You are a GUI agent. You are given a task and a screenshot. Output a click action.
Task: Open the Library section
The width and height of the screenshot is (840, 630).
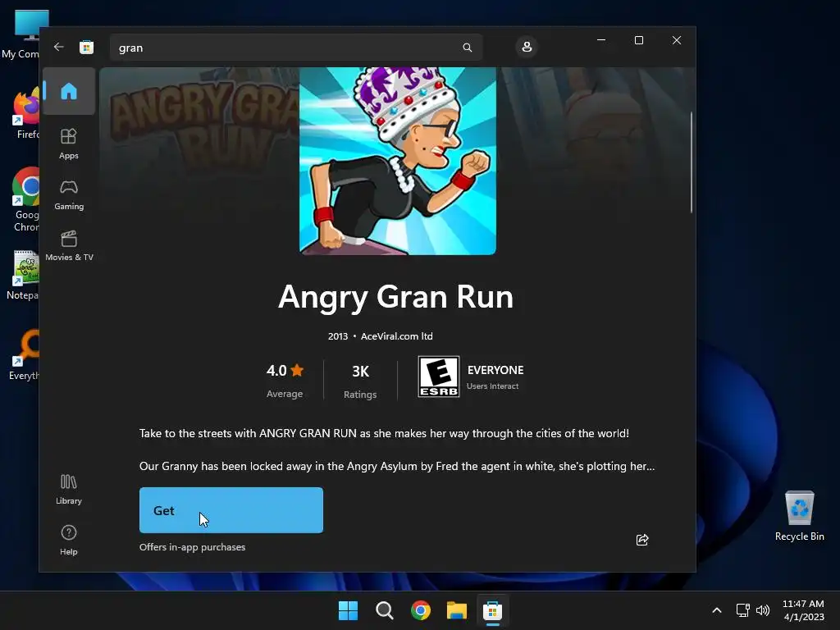click(x=69, y=489)
